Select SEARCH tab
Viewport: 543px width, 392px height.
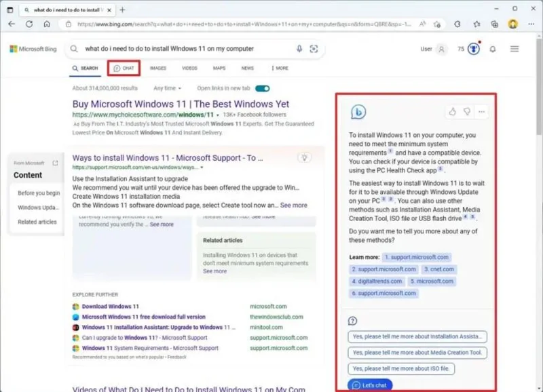(x=86, y=68)
